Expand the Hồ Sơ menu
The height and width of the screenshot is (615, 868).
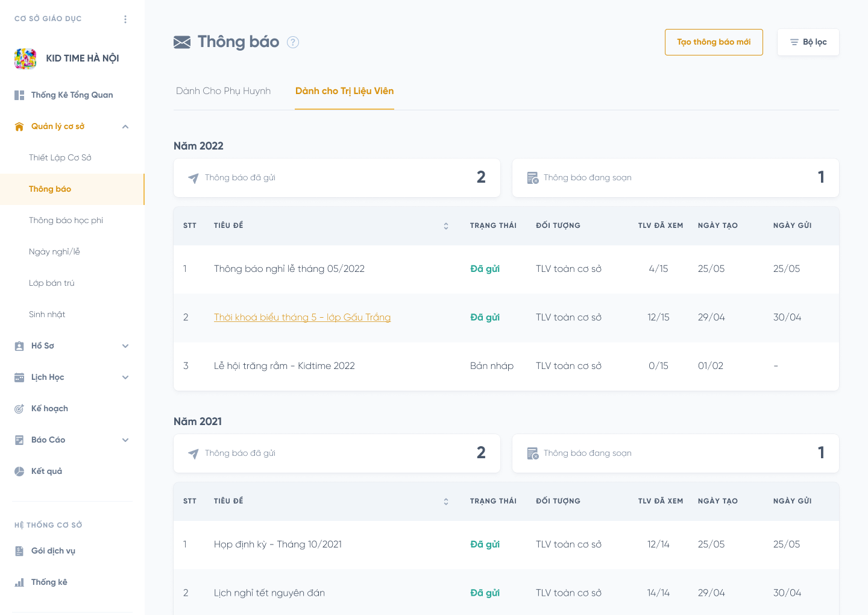(125, 346)
